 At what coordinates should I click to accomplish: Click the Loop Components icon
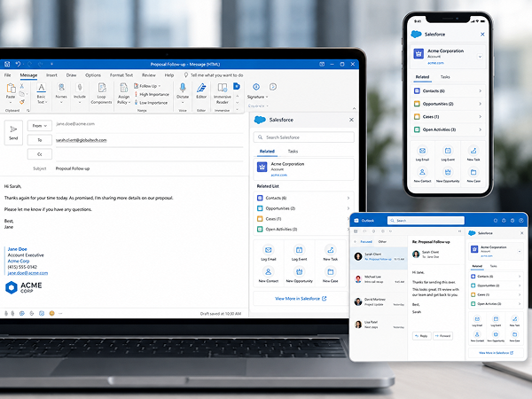pyautogui.click(x=101, y=88)
